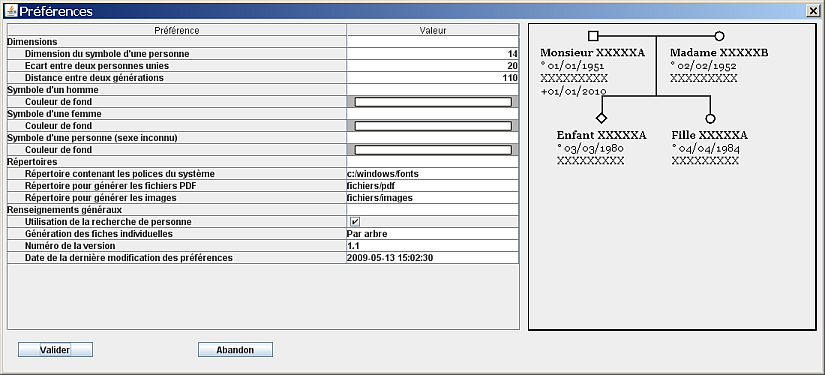Click the diamond Enfant symbol in preview

pyautogui.click(x=601, y=118)
